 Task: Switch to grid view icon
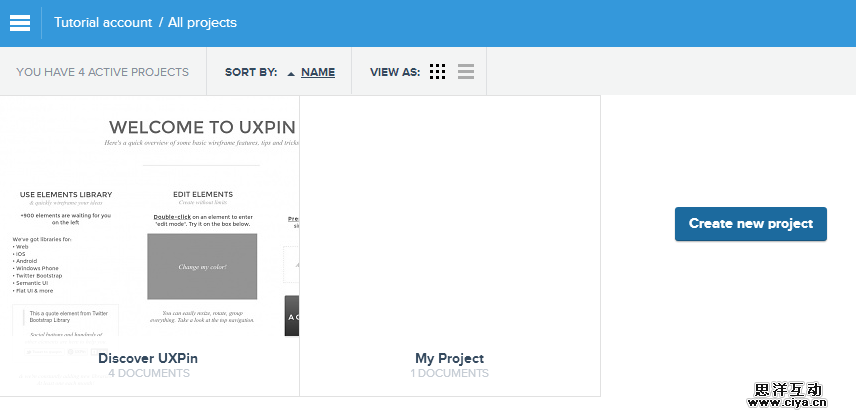pyautogui.click(x=437, y=71)
